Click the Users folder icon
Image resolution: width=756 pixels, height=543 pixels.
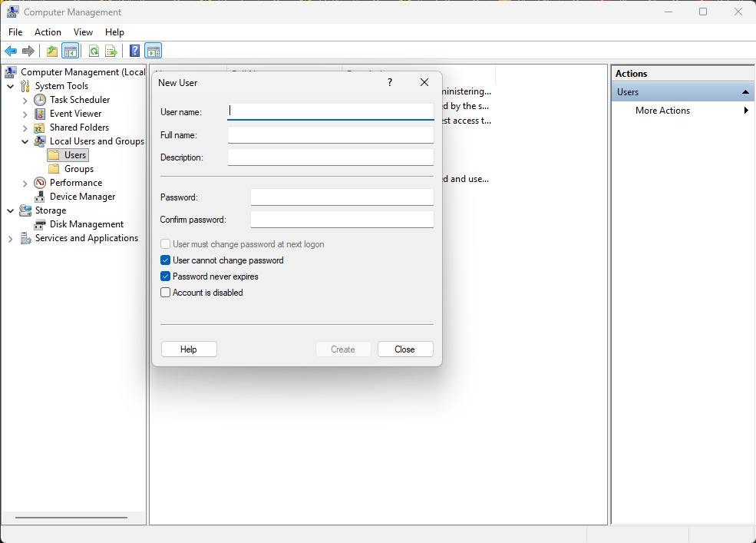point(54,155)
